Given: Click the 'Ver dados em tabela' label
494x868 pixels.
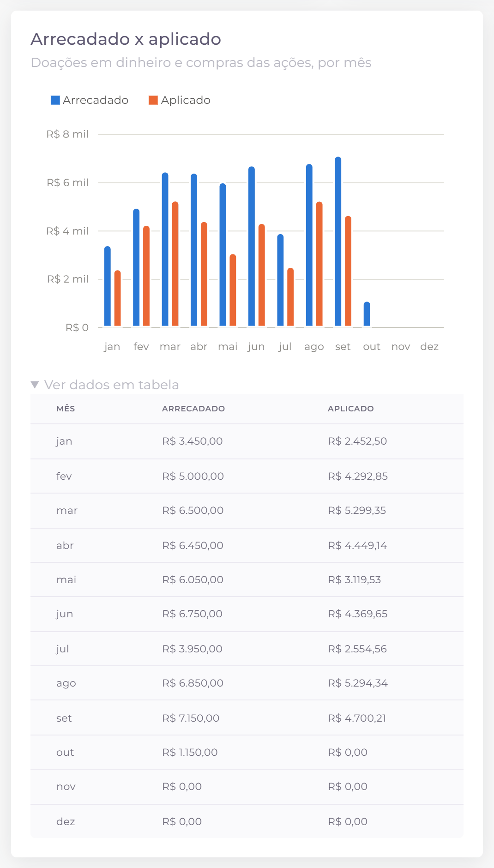Looking at the screenshot, I should click(x=111, y=385).
